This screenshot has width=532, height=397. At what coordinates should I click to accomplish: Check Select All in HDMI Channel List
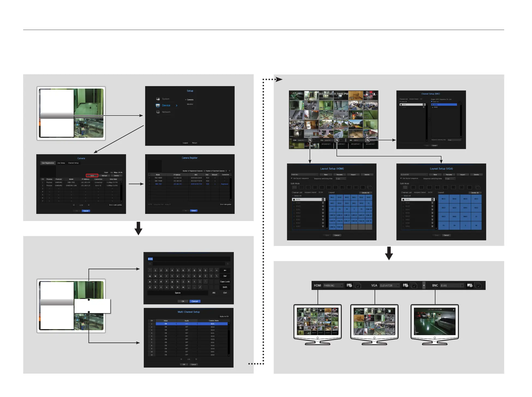coord(293,196)
